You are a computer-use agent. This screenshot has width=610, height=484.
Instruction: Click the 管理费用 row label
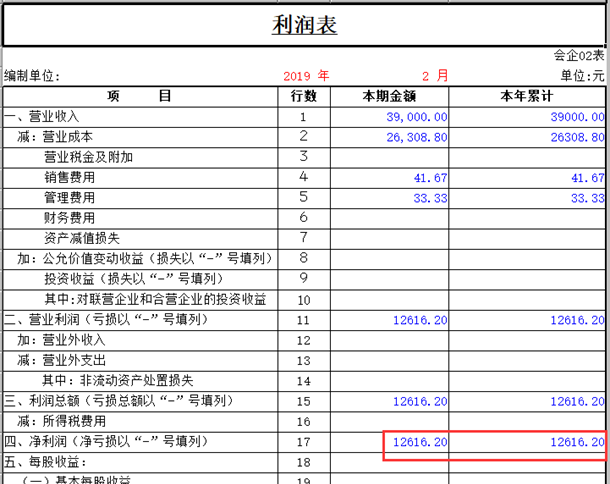pyautogui.click(x=70, y=198)
